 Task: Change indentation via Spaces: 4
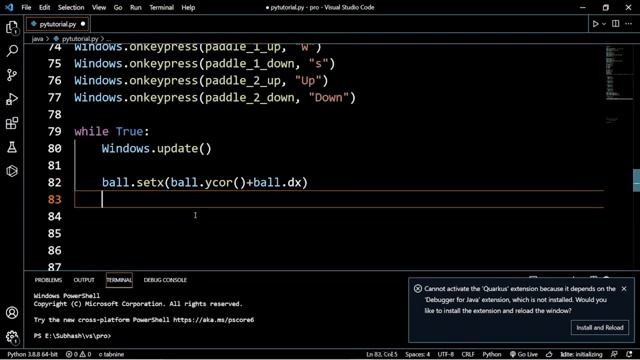tap(417, 354)
